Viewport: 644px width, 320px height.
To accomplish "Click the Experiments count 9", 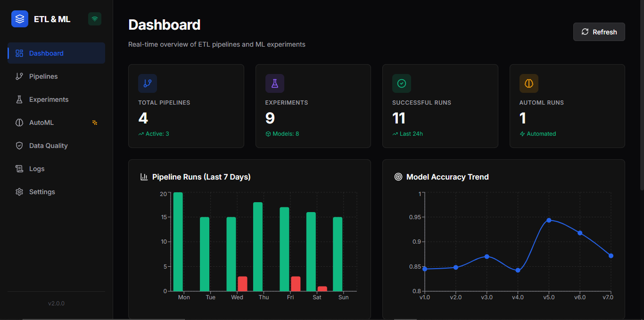I will [x=270, y=118].
